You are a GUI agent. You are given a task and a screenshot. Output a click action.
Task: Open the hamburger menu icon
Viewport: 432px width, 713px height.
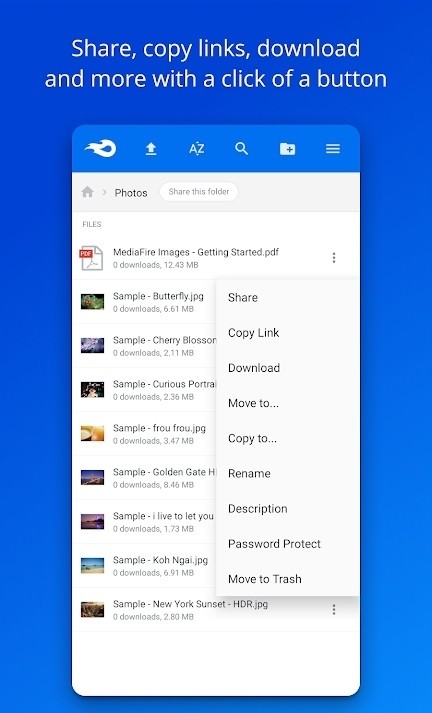333,149
